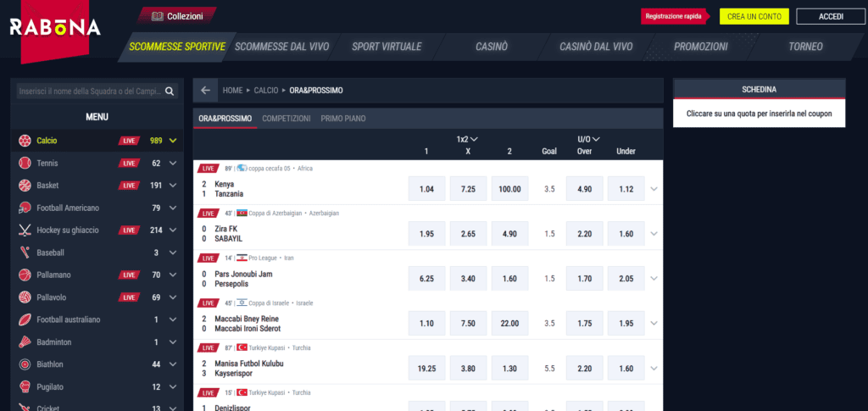Click the Azerbaijan flag in Zira FK row
Image resolution: width=868 pixels, height=411 pixels.
(242, 213)
